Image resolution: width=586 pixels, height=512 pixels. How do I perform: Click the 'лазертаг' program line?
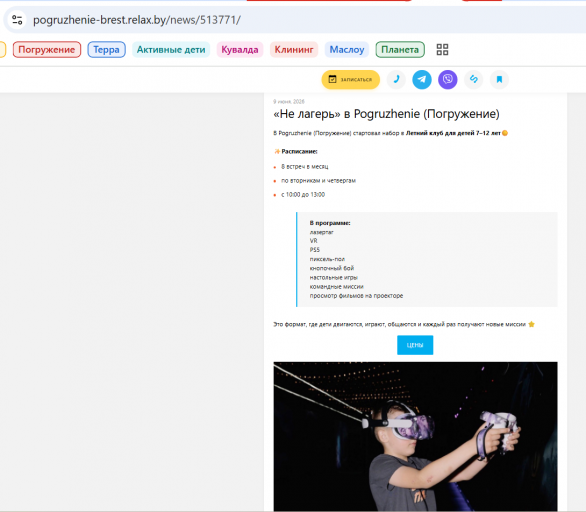click(x=321, y=232)
